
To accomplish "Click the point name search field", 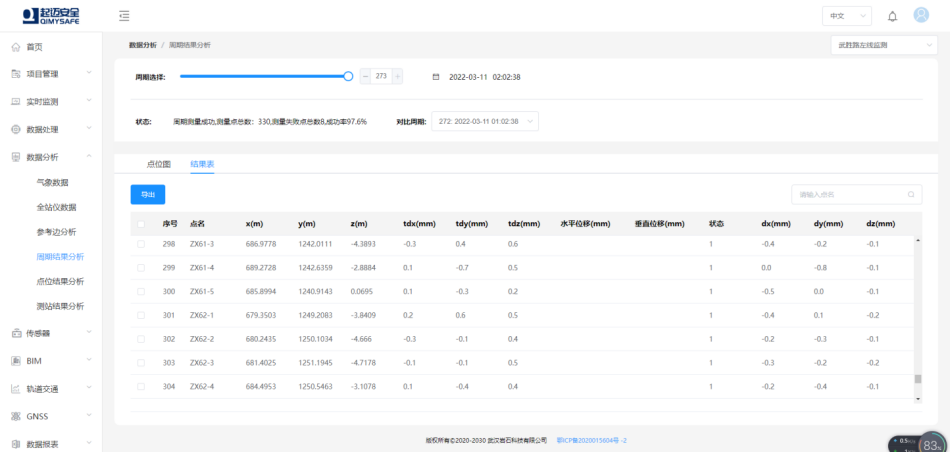I will pyautogui.click(x=857, y=194).
